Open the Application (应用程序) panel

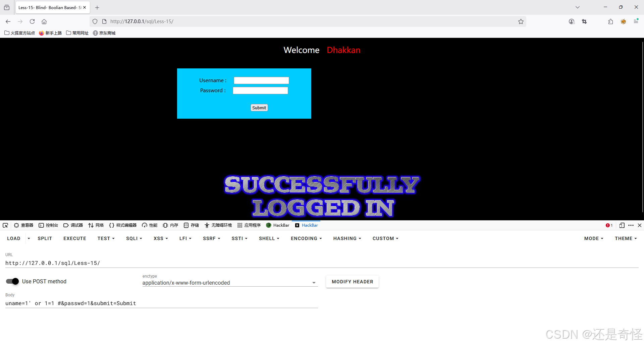point(249,225)
